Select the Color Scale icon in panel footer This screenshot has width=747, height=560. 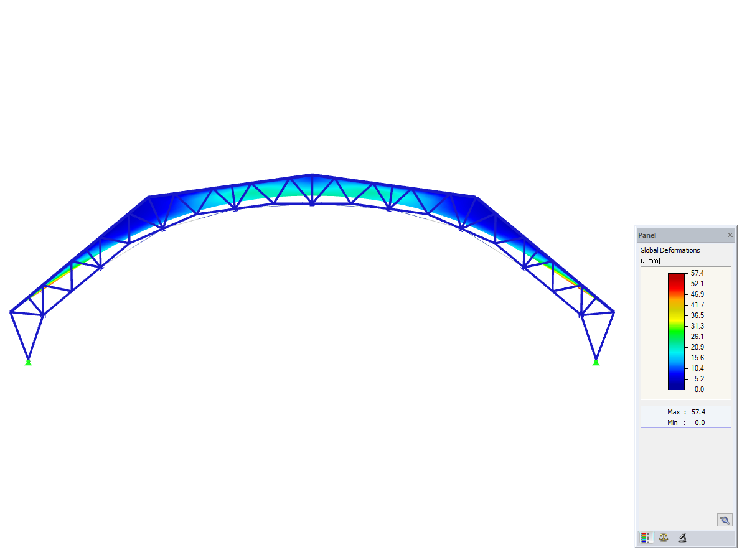[x=646, y=537]
